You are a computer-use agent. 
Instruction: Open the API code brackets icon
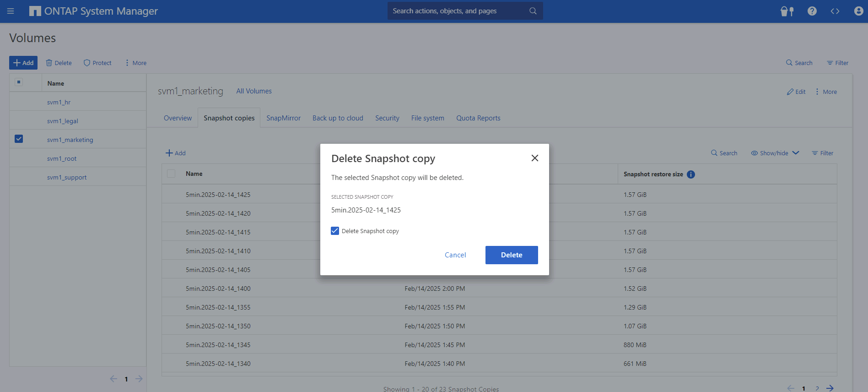pos(835,11)
